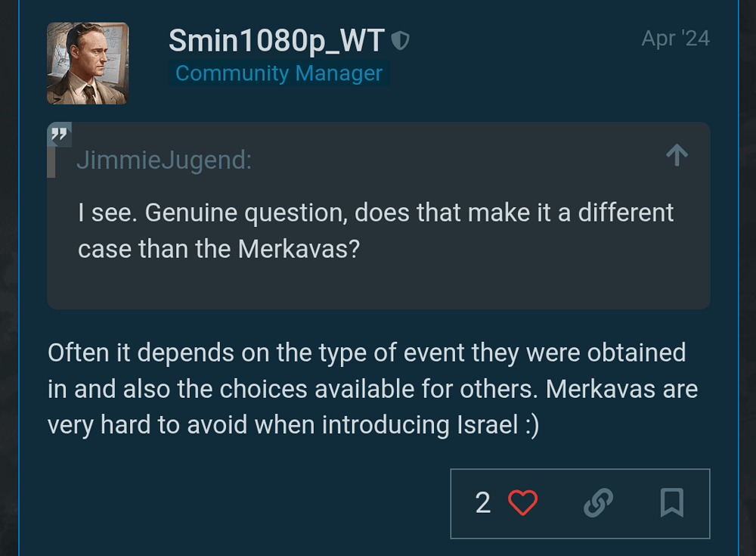Click the word 'Merkavas?' in the quote
This screenshot has width=756, height=556.
point(299,249)
